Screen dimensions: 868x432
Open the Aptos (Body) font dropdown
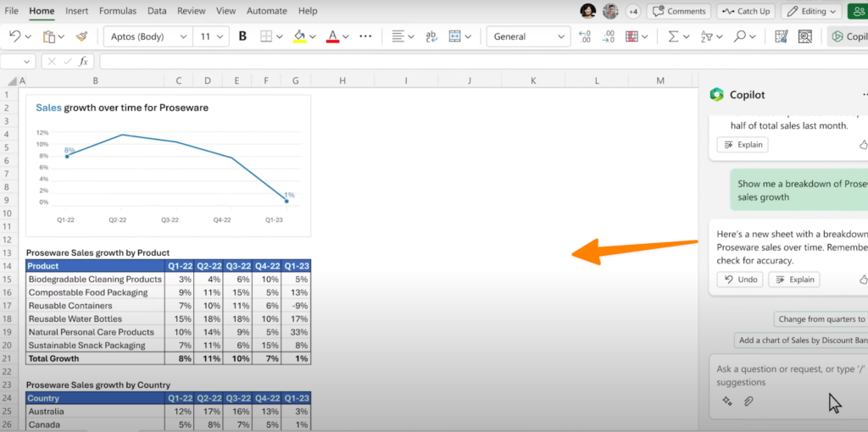(x=147, y=36)
